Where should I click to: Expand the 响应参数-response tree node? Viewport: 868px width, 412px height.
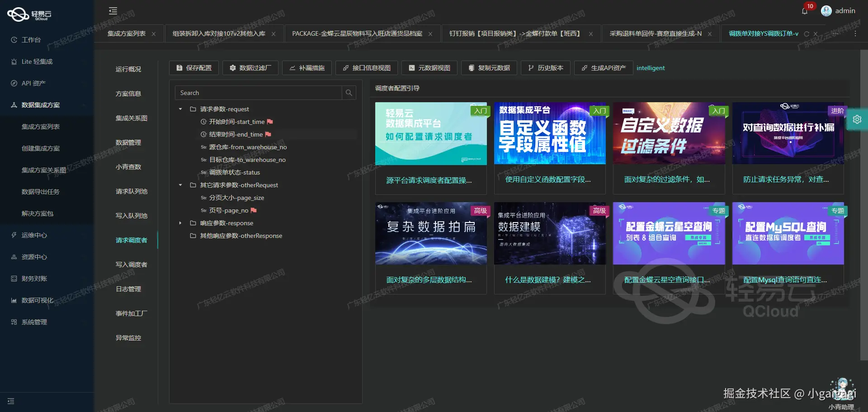pos(180,223)
